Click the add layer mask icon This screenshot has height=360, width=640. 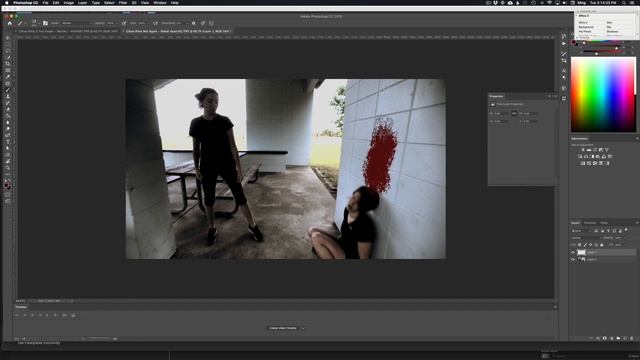pyautogui.click(x=604, y=338)
